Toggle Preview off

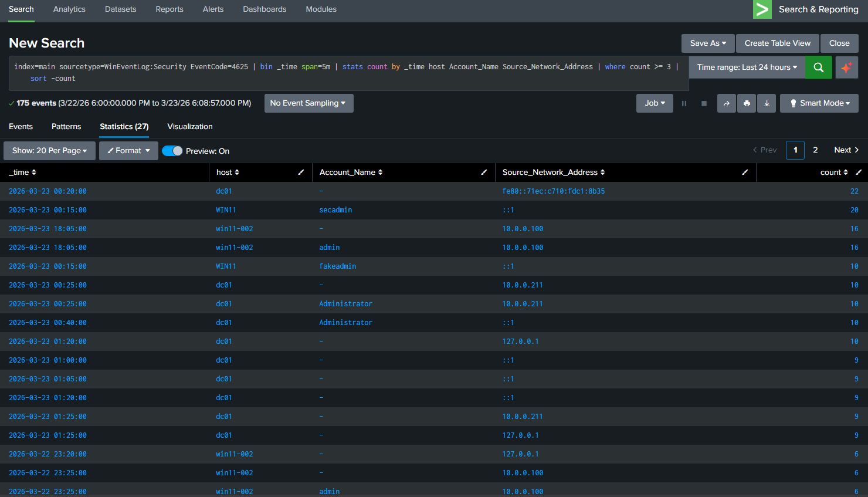point(172,151)
